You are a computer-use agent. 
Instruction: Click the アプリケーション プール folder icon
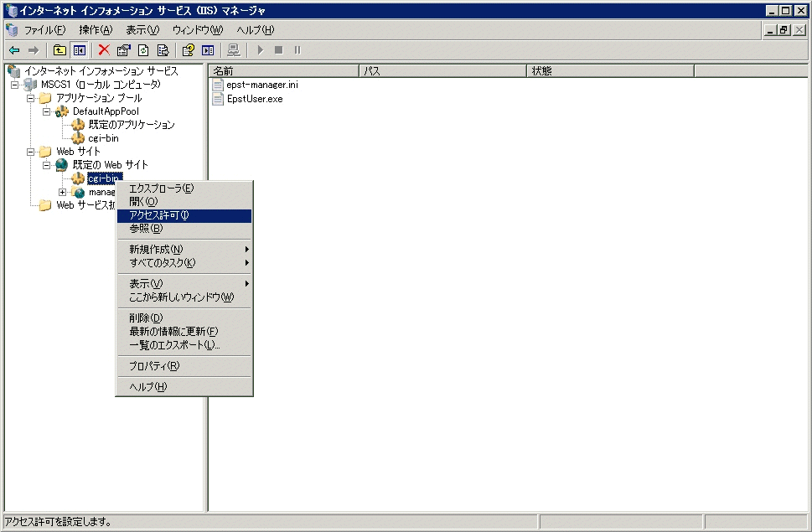(45, 98)
